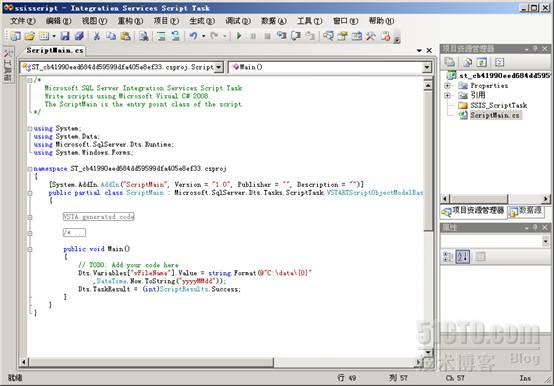Click the Open File folder toolbar icon
This screenshot has height=386, width=554.
pyautogui.click(x=30, y=36)
